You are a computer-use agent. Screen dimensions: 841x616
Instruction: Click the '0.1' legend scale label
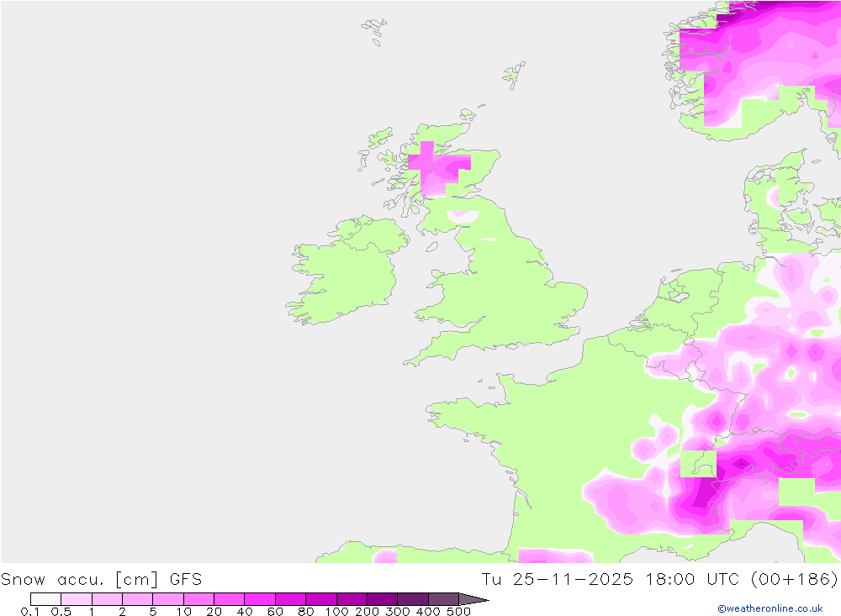(x=30, y=612)
